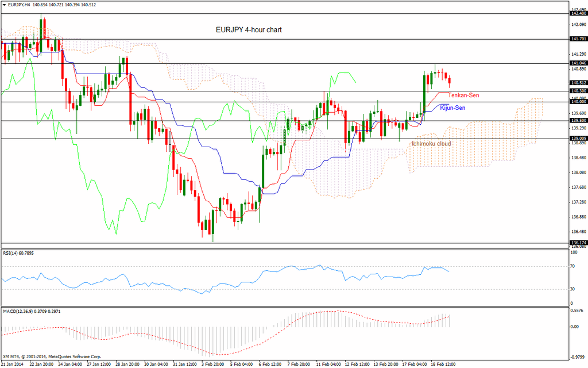
Task: Select the Kijun-Sen line label
Action: coord(452,108)
